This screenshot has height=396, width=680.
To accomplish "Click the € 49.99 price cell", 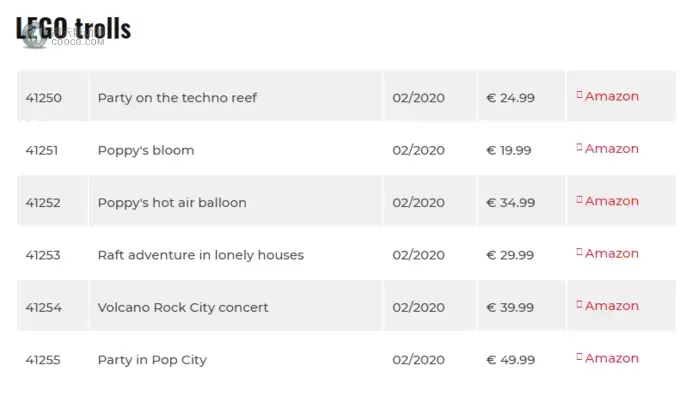I will coord(521,358).
